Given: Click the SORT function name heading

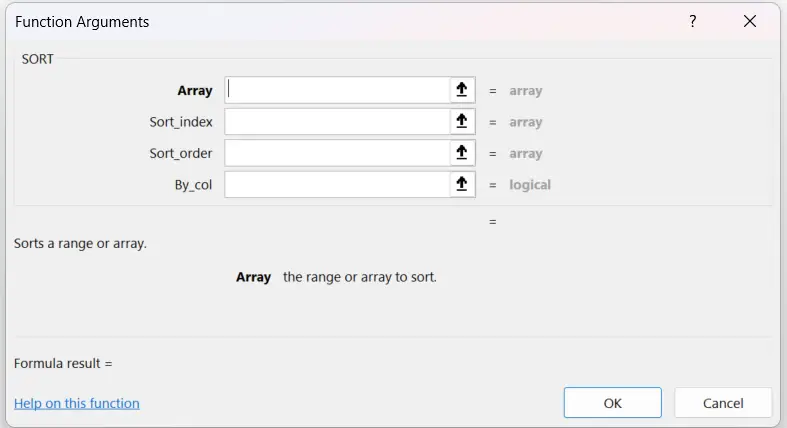Looking at the screenshot, I should point(38,59).
